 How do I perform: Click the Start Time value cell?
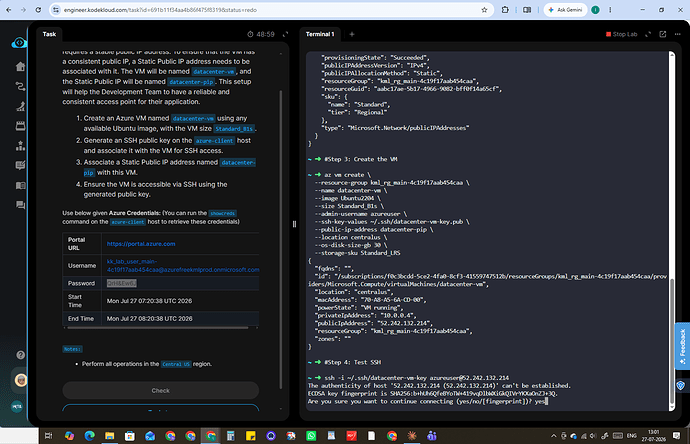(x=150, y=301)
